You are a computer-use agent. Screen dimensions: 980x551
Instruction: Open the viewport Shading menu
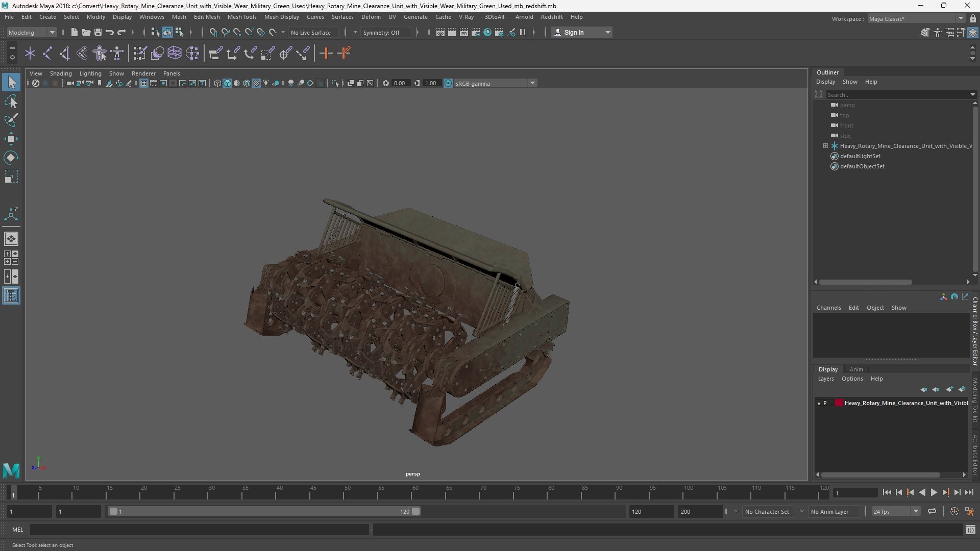[x=61, y=73]
